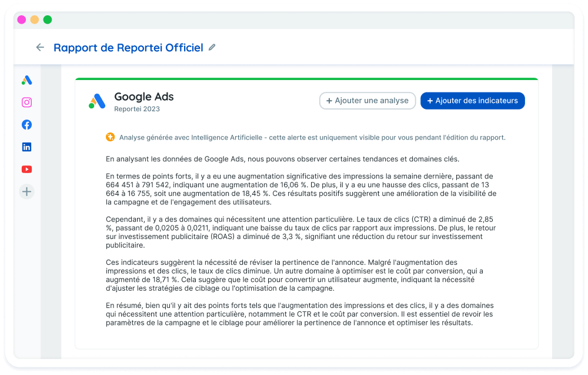Select the AI-generated alert message text

312,137
